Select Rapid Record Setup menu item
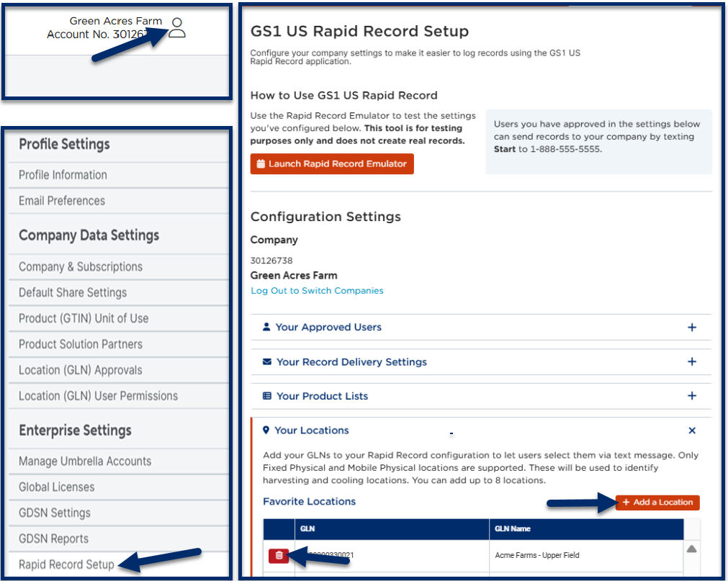Viewport: 728px width, 581px height. [66, 564]
